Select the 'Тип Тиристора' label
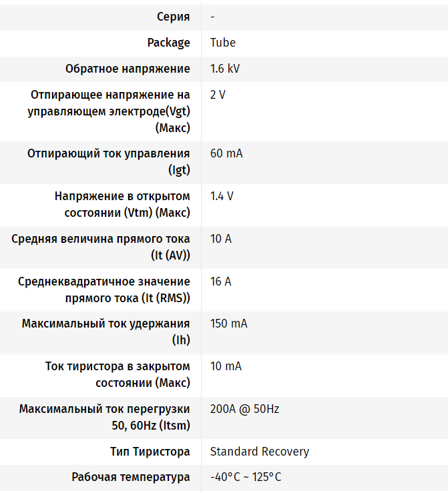Image resolution: width=448 pixels, height=493 pixels. [x=150, y=452]
